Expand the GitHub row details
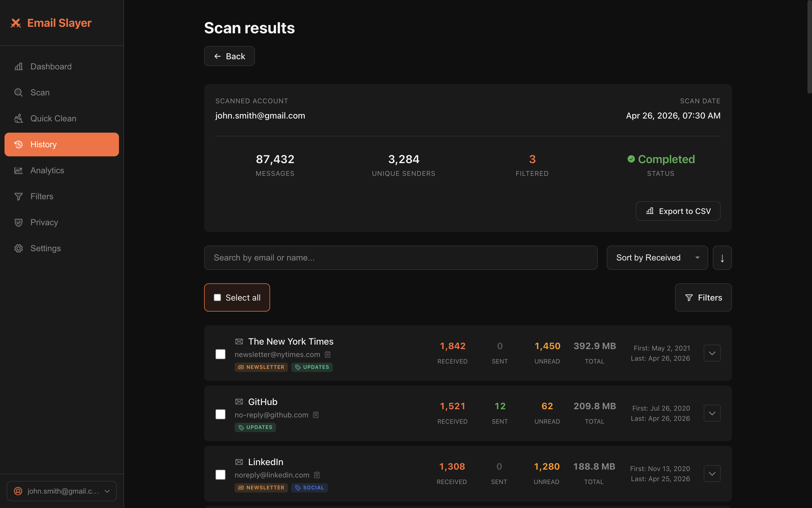This screenshot has height=508, width=812. (712, 413)
